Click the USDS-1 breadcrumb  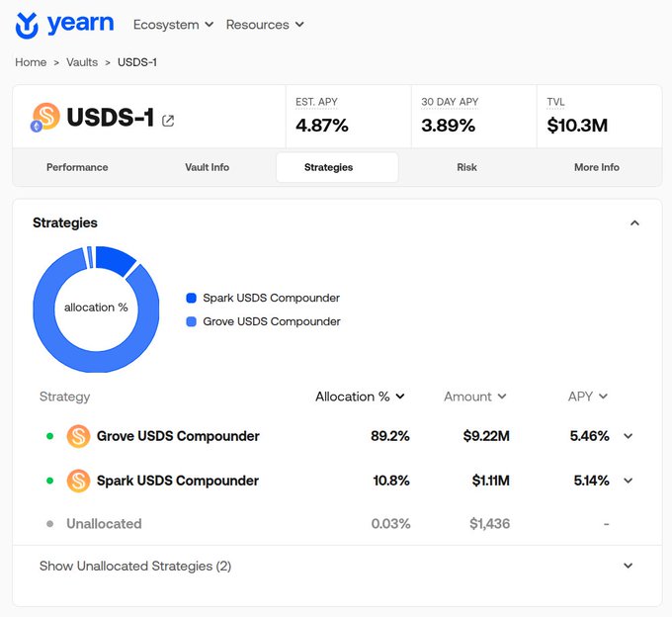pos(137,62)
